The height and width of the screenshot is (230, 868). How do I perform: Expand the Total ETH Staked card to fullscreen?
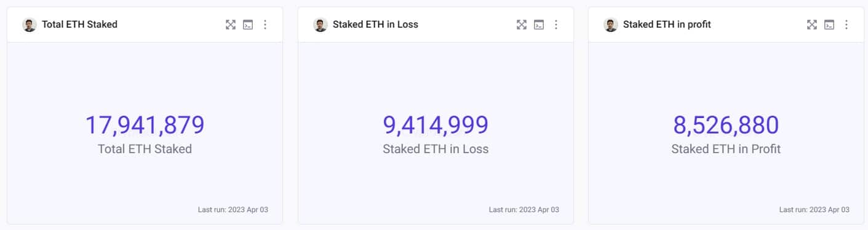click(231, 25)
